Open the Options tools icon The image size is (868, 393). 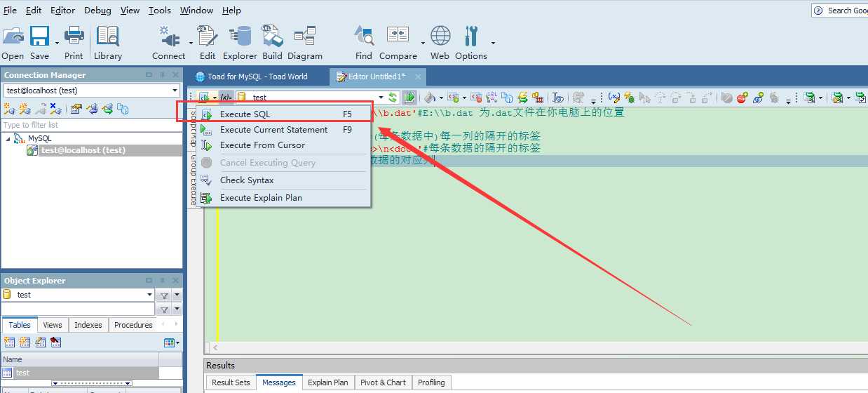coord(471,36)
